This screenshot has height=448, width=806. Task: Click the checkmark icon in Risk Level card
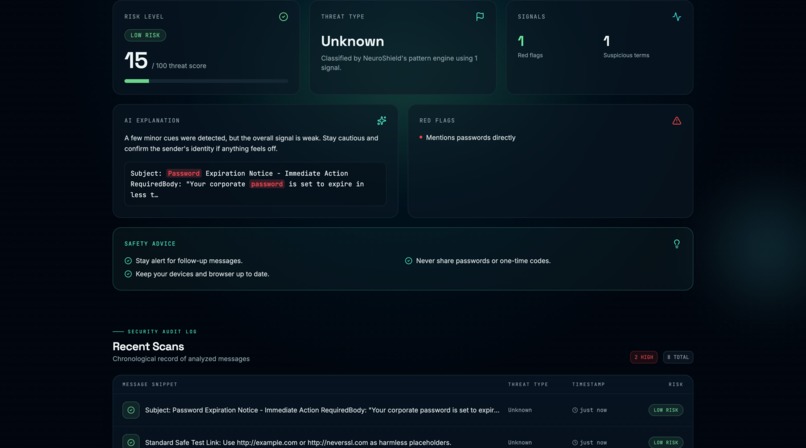point(283,17)
